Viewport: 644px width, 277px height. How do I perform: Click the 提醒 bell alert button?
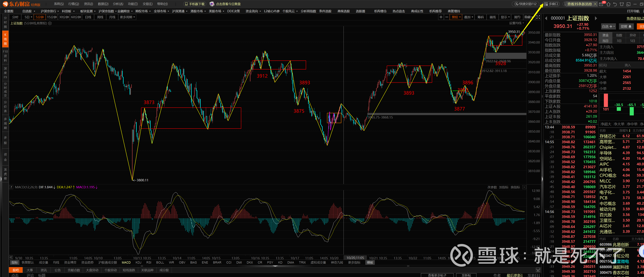click(626, 27)
